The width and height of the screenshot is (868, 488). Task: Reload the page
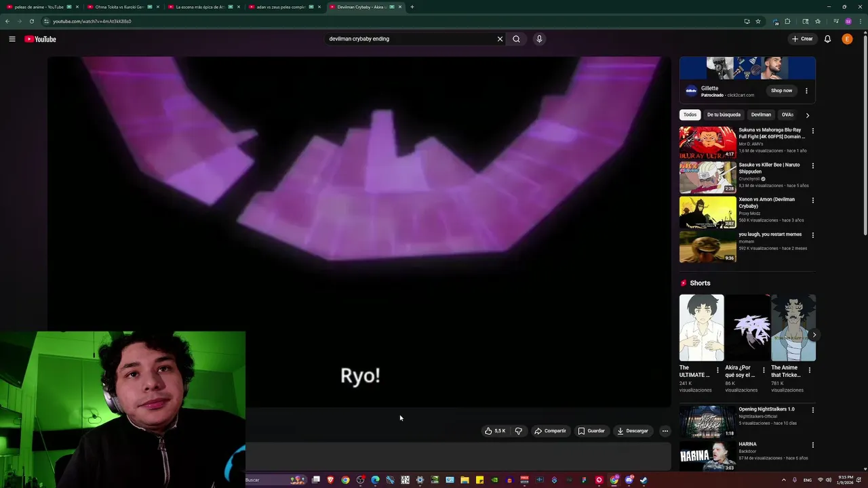(x=32, y=21)
